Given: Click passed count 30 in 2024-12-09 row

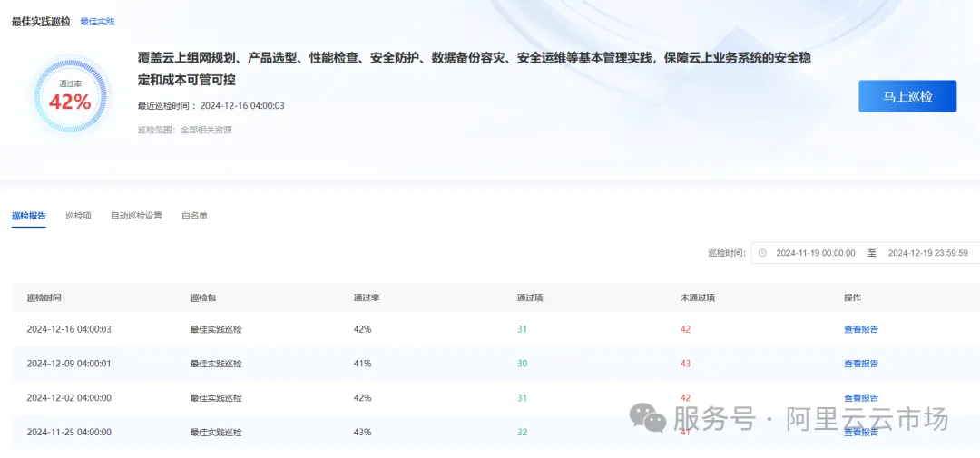Looking at the screenshot, I should (522, 364).
